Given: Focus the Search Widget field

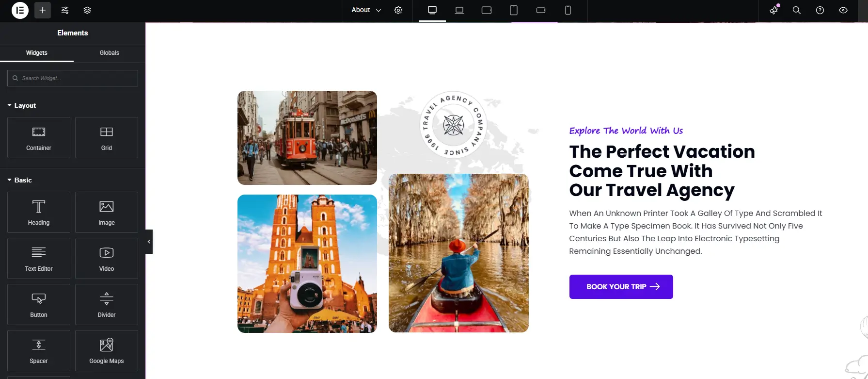Looking at the screenshot, I should tap(73, 78).
